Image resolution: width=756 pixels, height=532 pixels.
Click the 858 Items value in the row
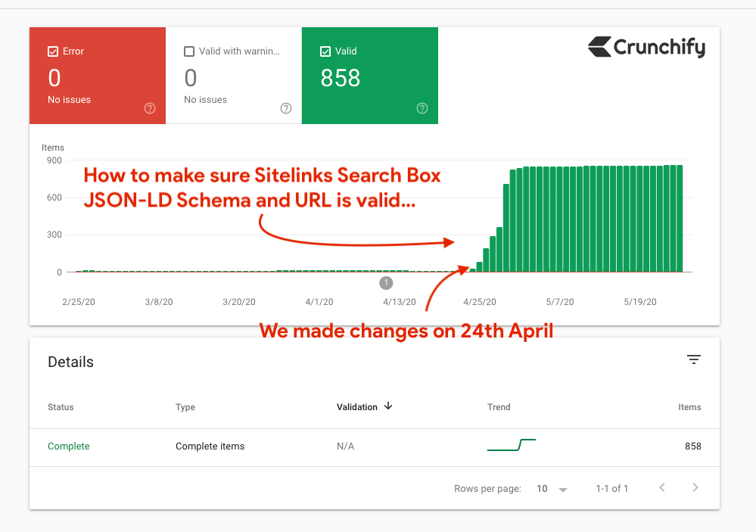(x=692, y=446)
